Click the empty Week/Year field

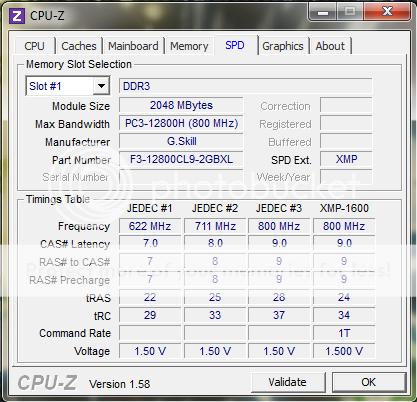346,177
